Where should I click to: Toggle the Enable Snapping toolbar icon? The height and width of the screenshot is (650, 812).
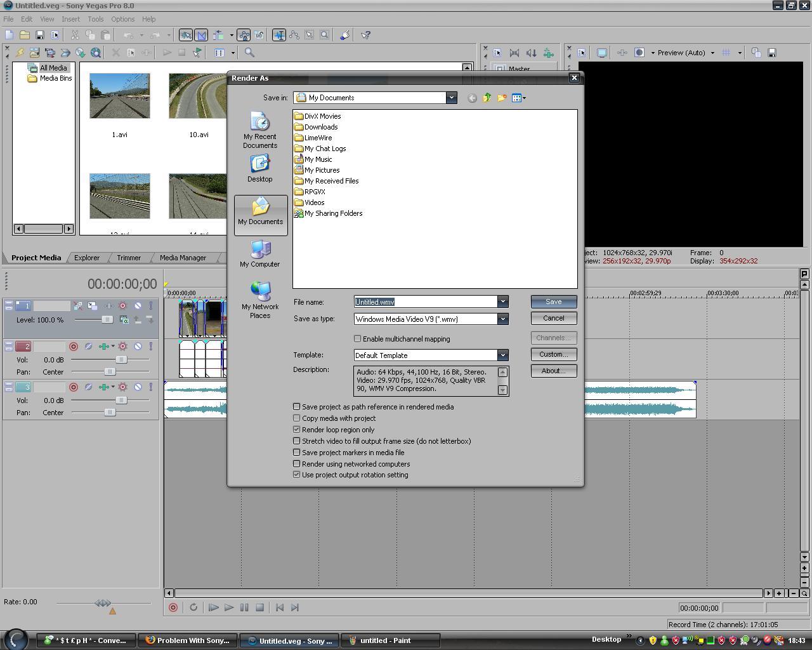point(186,35)
